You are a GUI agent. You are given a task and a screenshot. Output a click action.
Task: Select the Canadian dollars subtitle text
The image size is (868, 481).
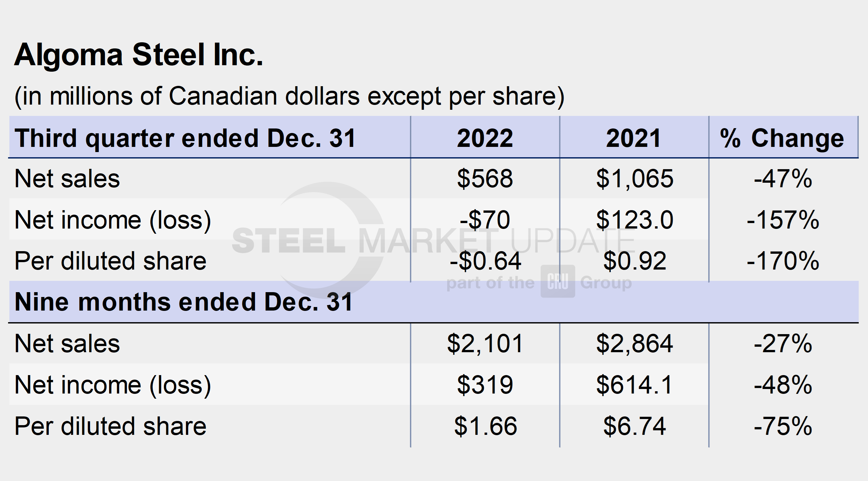point(289,97)
